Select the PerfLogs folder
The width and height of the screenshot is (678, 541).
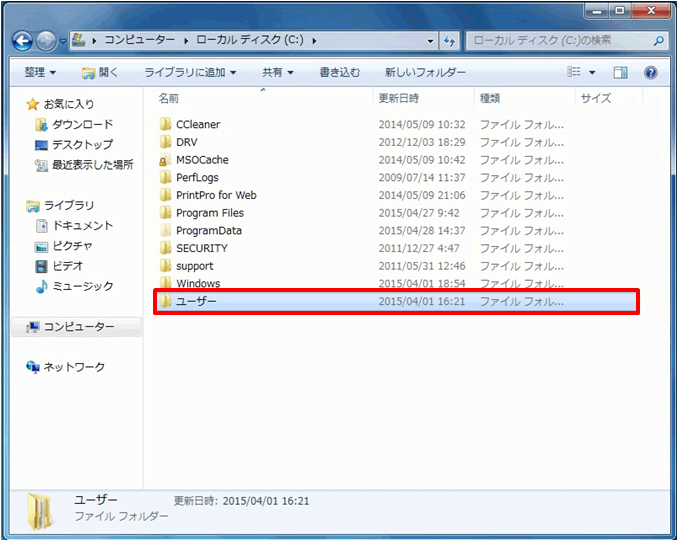coord(197,178)
